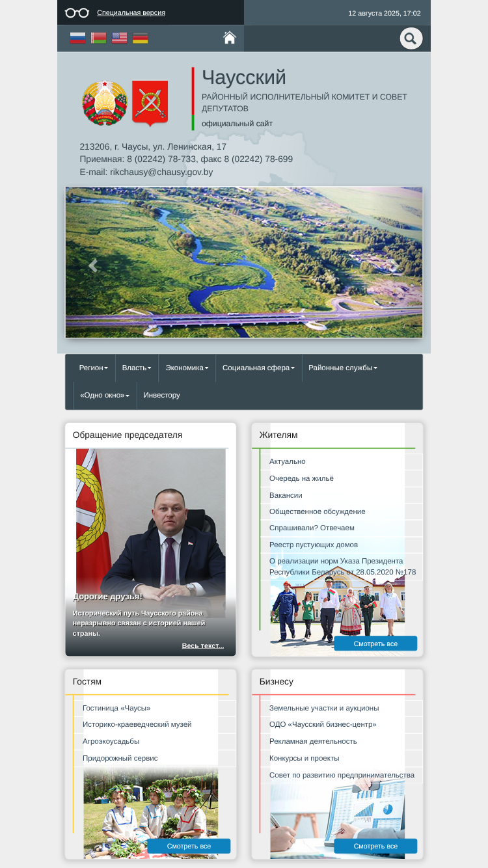The image size is (488, 868).
Task: Open ОДО «Чаусский бизнес-центр» link
Action: [x=323, y=724]
